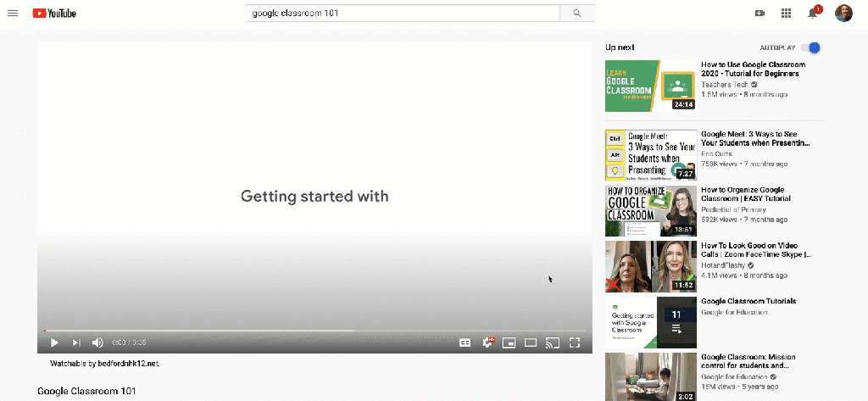Screen dimensions: 868x401
Task: Open the account avatar menu
Action: [843, 13]
